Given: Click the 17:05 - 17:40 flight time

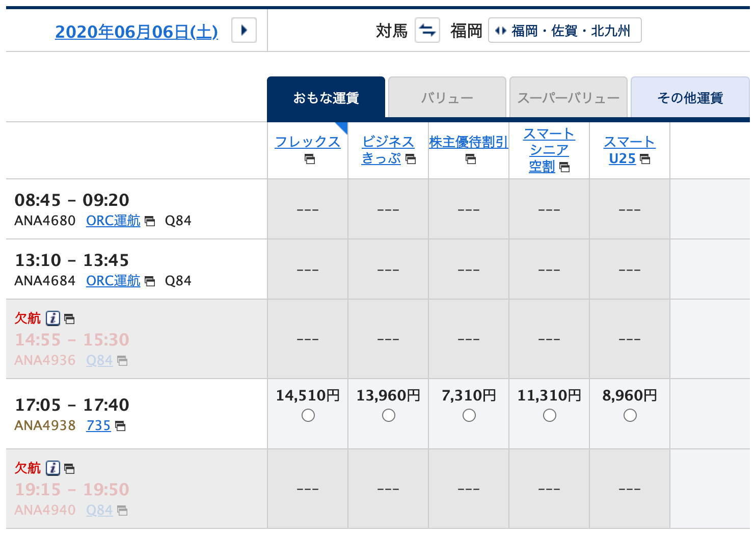Looking at the screenshot, I should (x=72, y=405).
